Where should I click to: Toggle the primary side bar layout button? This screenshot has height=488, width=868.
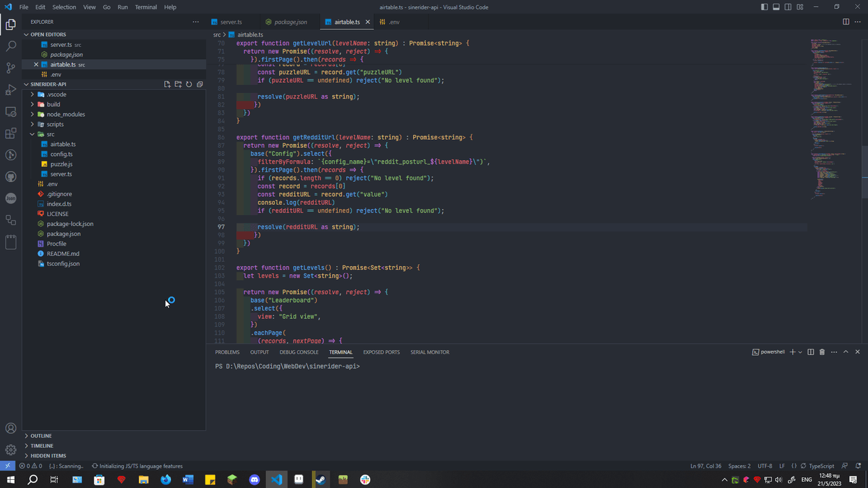[x=764, y=7]
